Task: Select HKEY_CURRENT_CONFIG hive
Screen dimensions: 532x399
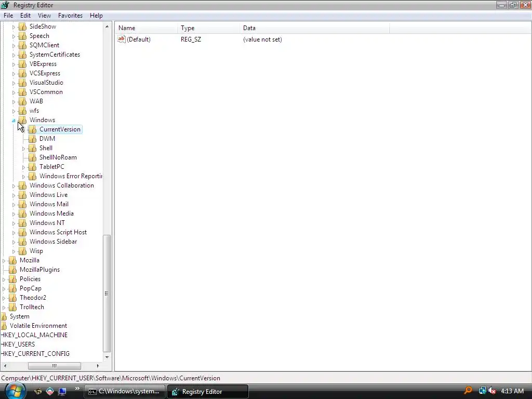Action: coord(35,353)
